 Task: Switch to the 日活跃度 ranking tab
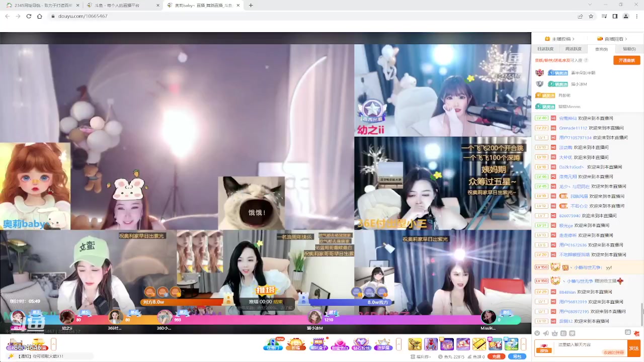pyautogui.click(x=546, y=49)
